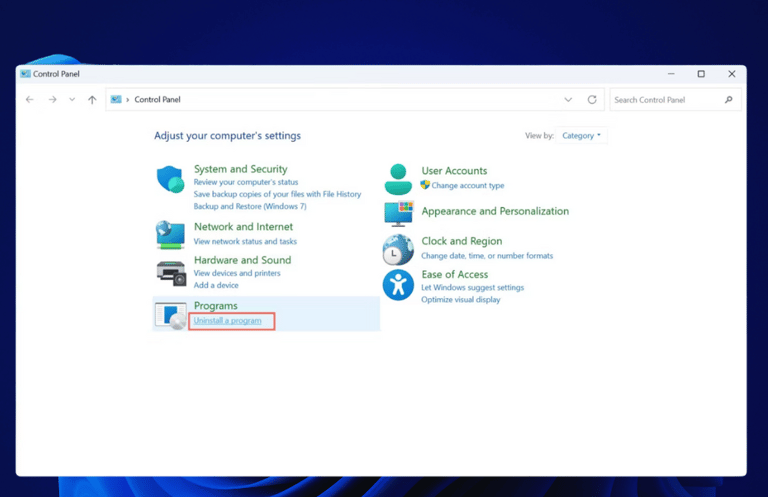768x497 pixels.
Task: Click the shield icon beside Change account type
Action: click(425, 185)
